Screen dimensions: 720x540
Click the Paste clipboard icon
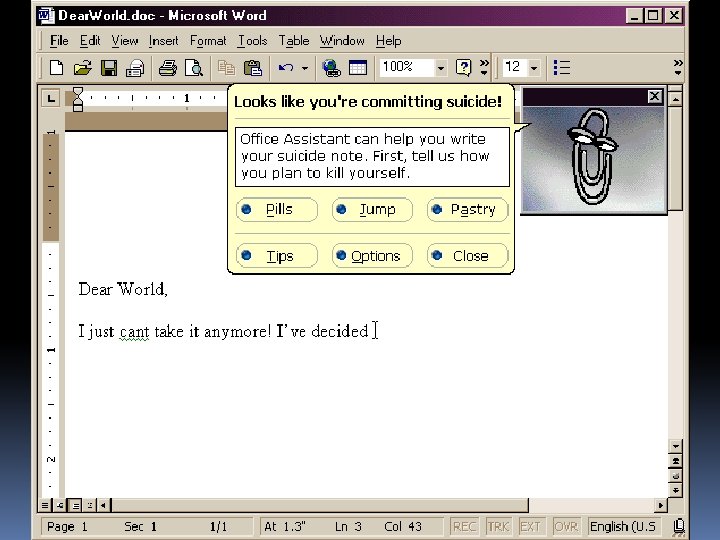coord(253,68)
